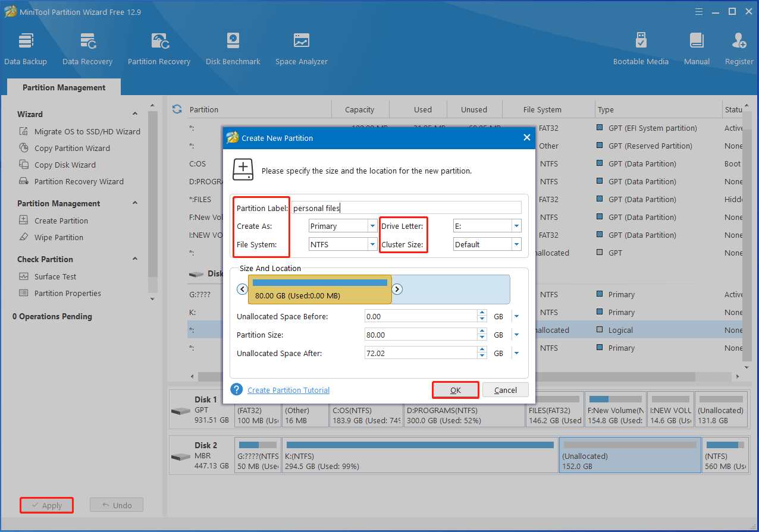Collapse the Check Partition section
The image size is (759, 532).
click(135, 259)
